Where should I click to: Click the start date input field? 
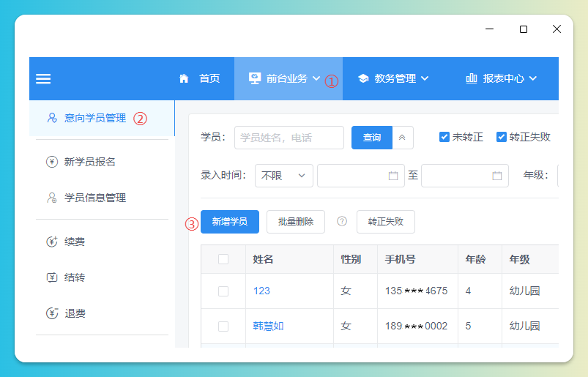click(x=361, y=176)
